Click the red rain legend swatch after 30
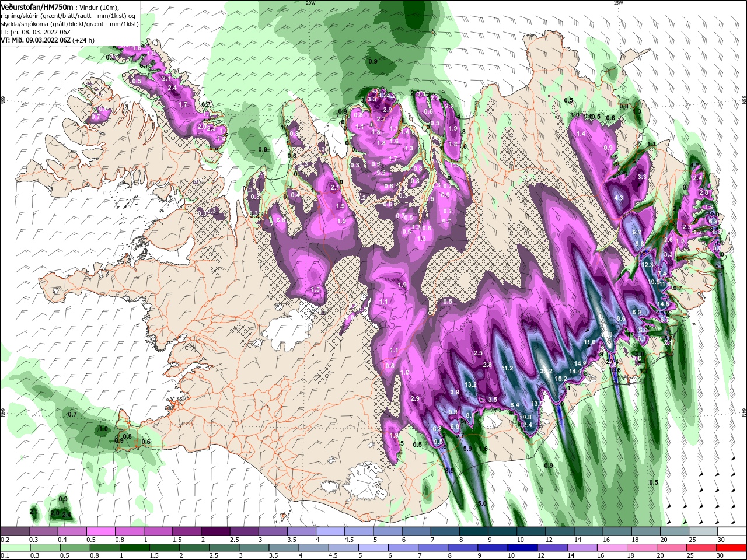Screen dimensions: 747x560 pyautogui.click(x=732, y=548)
